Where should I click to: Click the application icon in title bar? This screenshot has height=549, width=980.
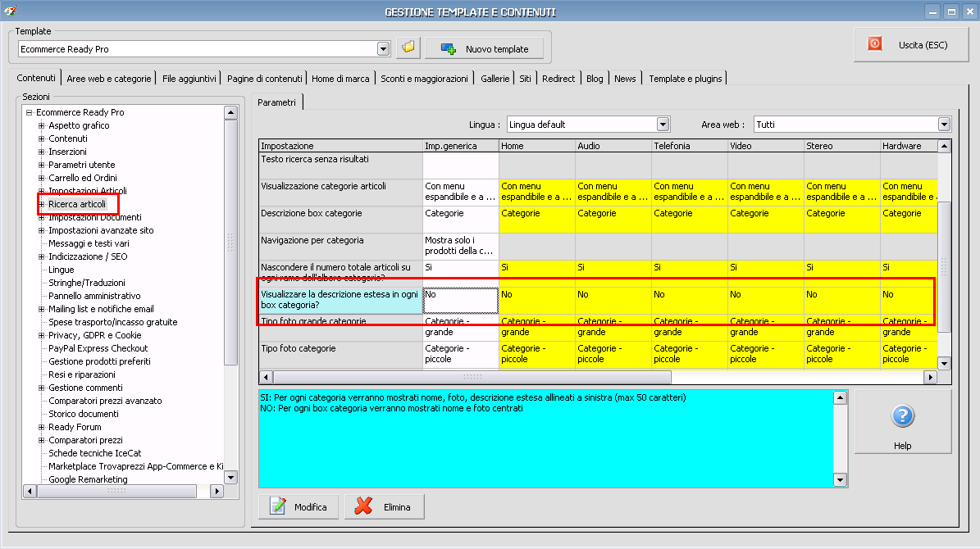click(x=10, y=11)
